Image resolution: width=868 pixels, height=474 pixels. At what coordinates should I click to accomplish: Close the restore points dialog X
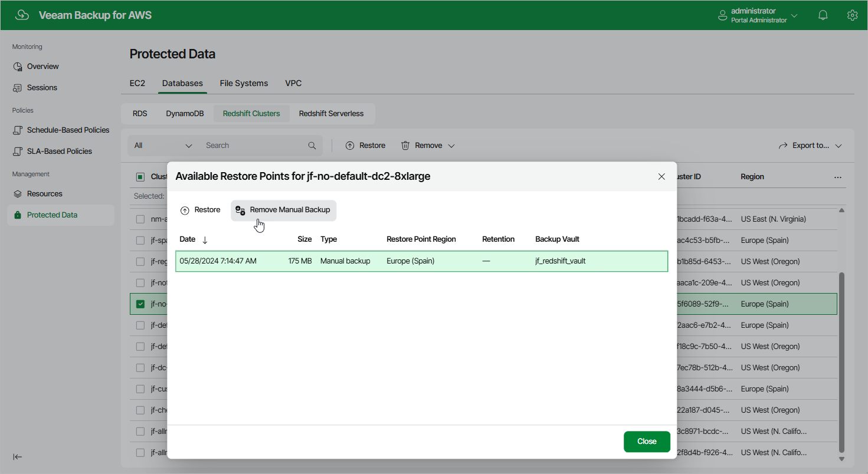(661, 176)
